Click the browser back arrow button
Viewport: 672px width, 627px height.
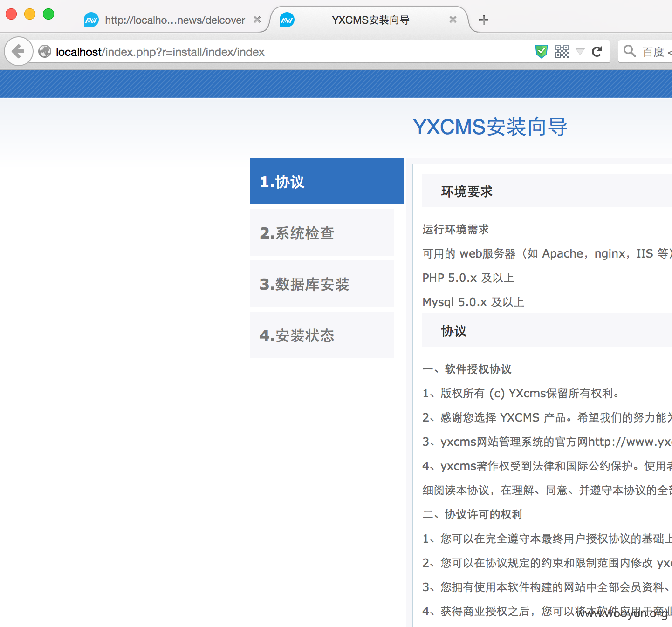19,51
